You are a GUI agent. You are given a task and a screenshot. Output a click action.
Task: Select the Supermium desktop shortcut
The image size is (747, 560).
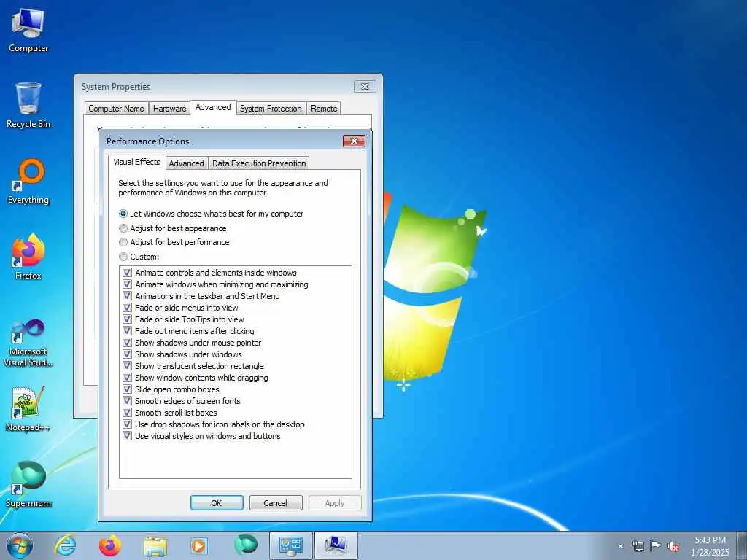pos(28,484)
